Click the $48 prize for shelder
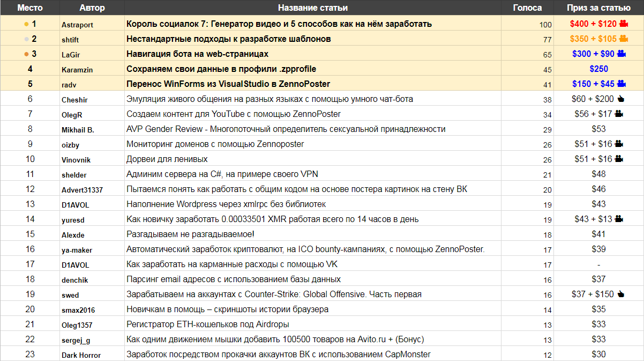The width and height of the screenshot is (644, 361). click(x=598, y=174)
